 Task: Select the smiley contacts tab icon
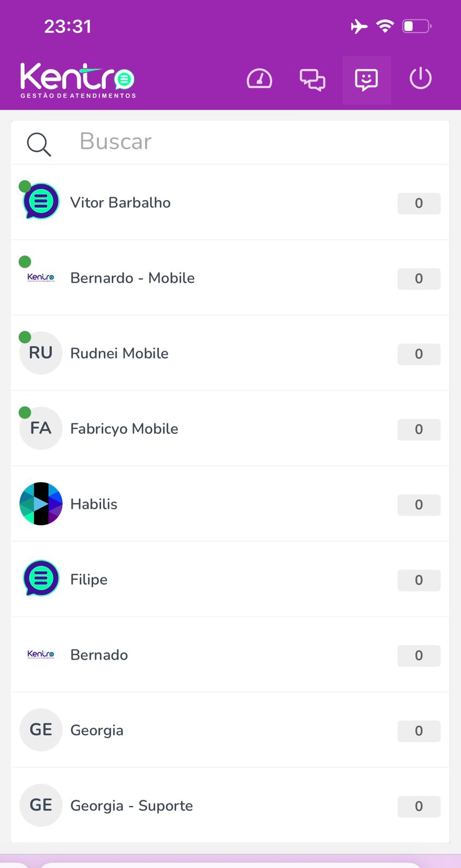click(367, 80)
